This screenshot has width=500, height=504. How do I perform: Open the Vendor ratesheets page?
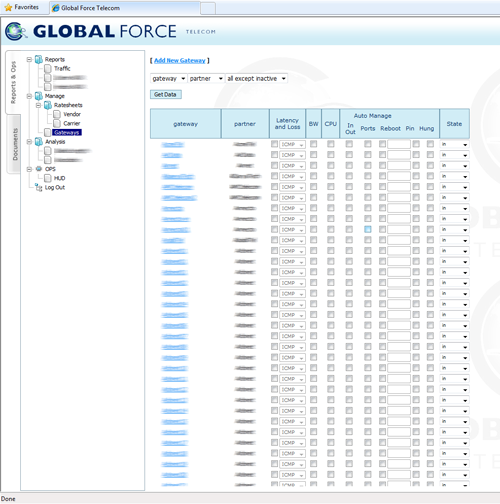pyautogui.click(x=72, y=114)
